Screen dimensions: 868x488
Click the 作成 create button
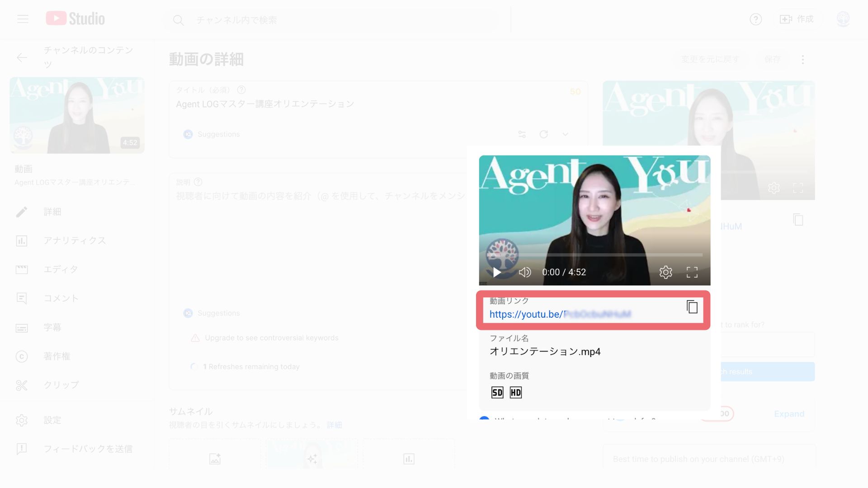tap(797, 19)
